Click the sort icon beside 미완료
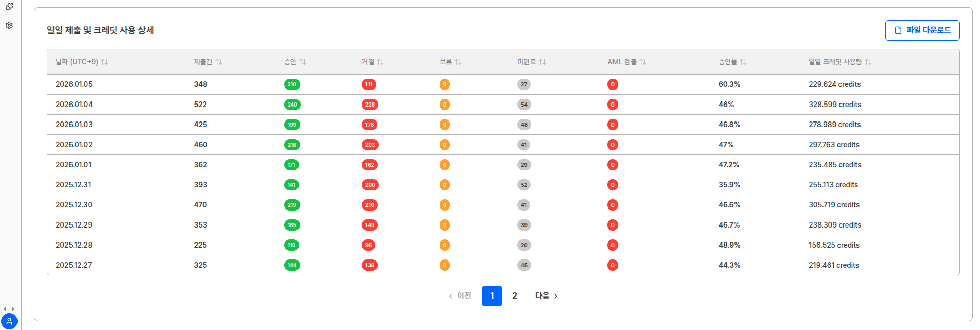This screenshot has height=330, width=980. point(542,62)
